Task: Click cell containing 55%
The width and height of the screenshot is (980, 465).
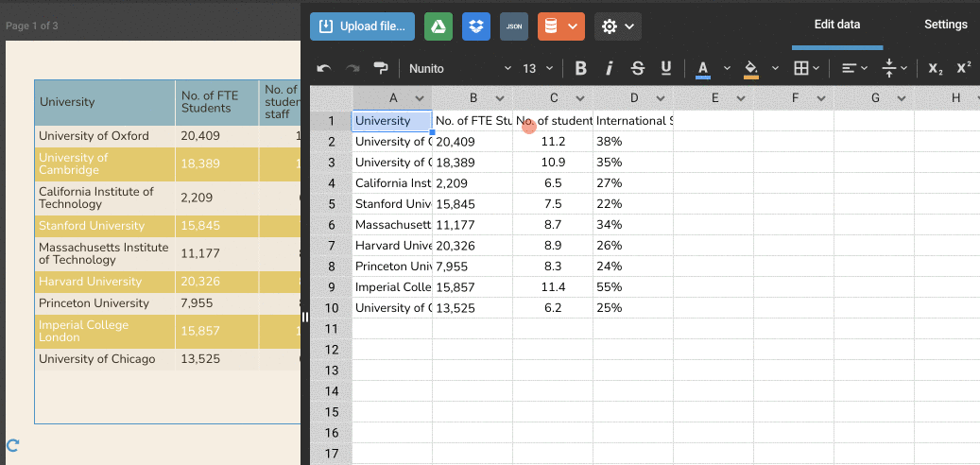Action: [633, 287]
